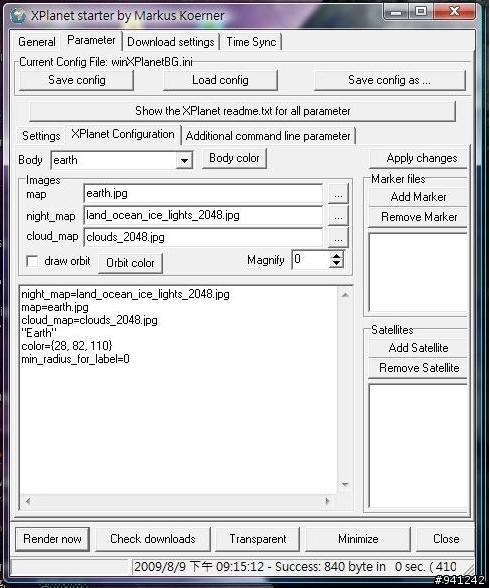Viewport: 490px width, 588px height.
Task: Click the Minimize button at bottom
Action: (x=358, y=539)
